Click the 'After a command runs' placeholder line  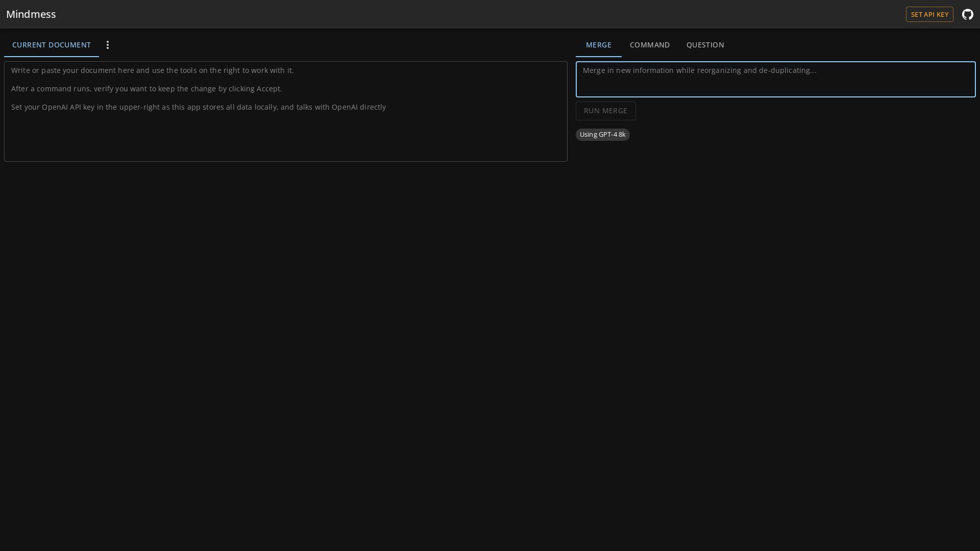click(146, 89)
